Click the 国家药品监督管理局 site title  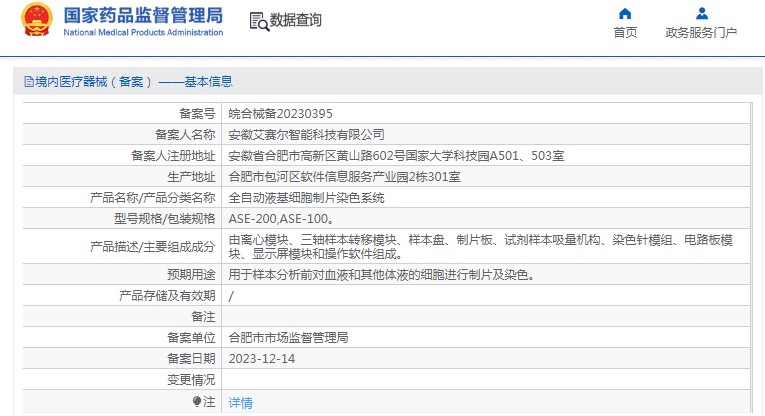[x=143, y=15]
